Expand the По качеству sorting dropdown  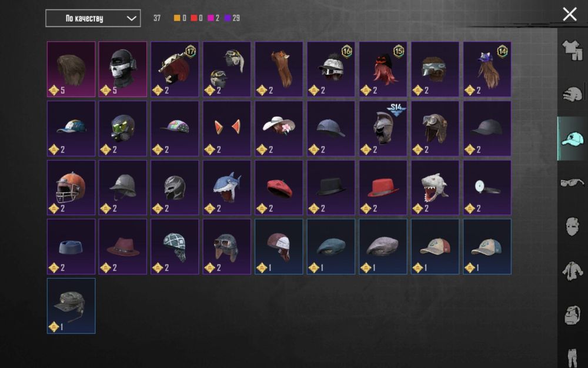(x=93, y=18)
